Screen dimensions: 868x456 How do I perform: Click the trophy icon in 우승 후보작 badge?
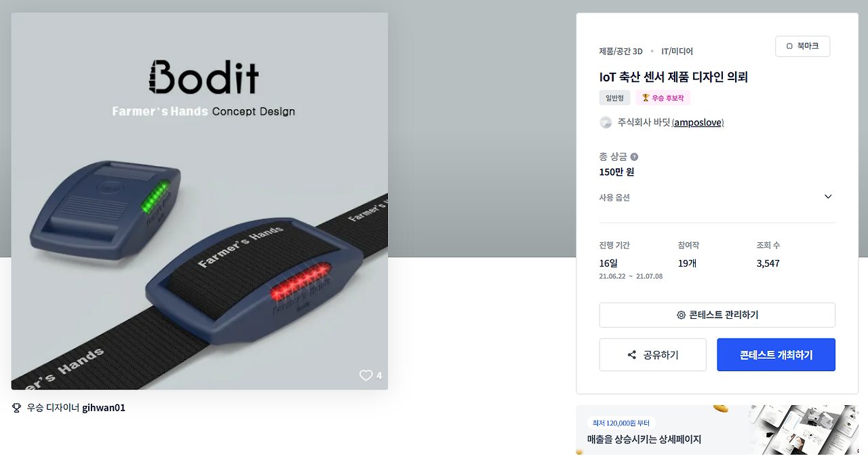point(646,98)
